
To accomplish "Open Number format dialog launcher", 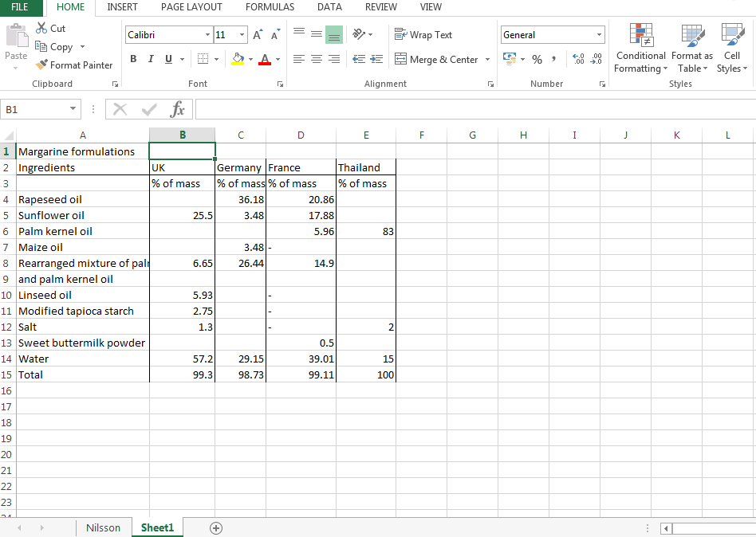I will pos(602,84).
